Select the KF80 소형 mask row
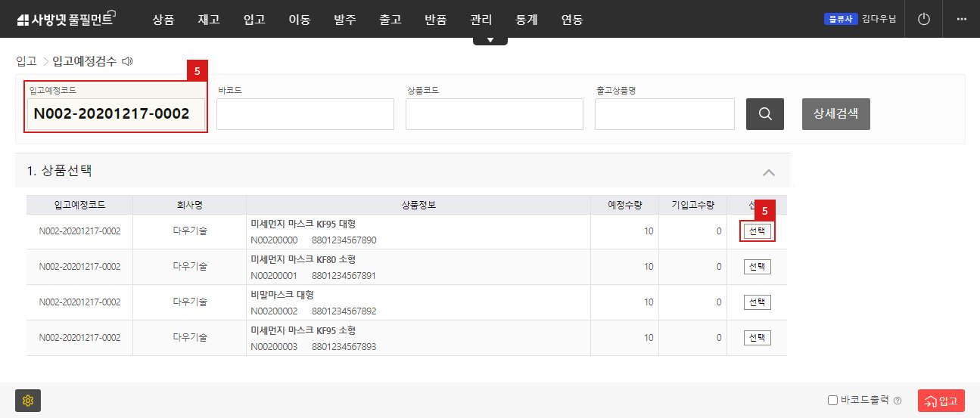This screenshot has height=418, width=980. click(758, 267)
